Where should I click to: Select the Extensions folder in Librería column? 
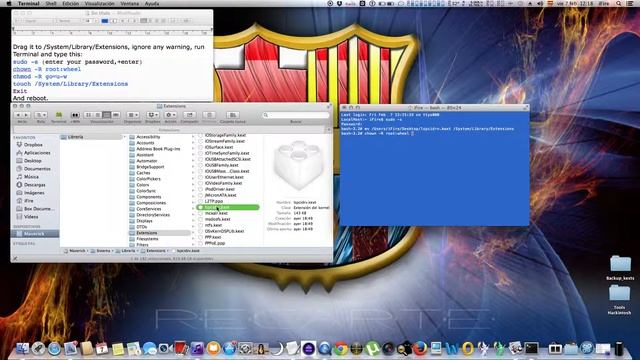click(159, 233)
